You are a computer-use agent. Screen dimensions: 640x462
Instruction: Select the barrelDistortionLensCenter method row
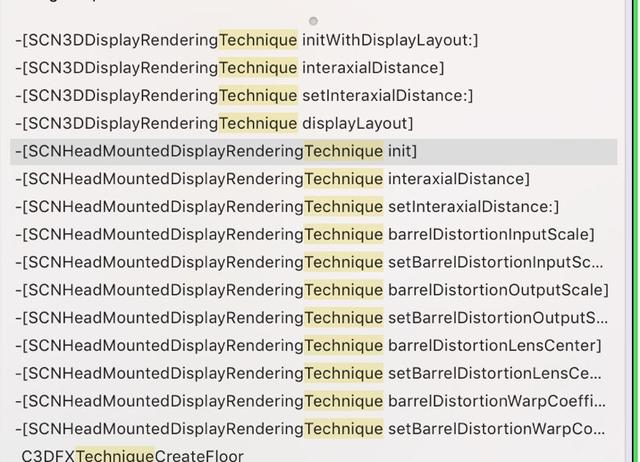(313, 346)
